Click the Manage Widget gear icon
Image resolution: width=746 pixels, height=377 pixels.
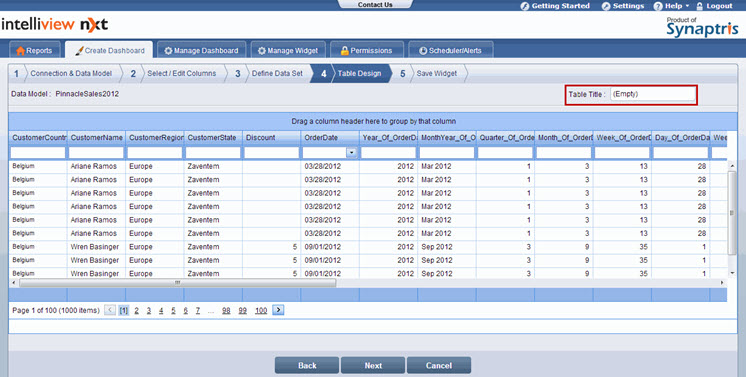click(262, 50)
